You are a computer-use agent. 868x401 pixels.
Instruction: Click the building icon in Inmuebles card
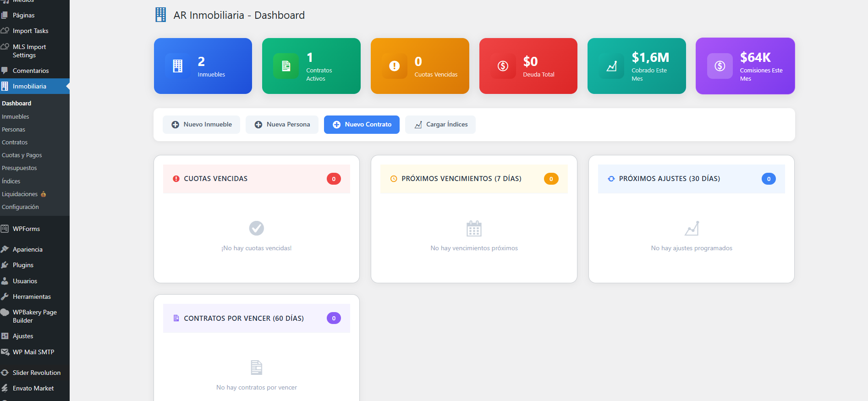point(178,66)
